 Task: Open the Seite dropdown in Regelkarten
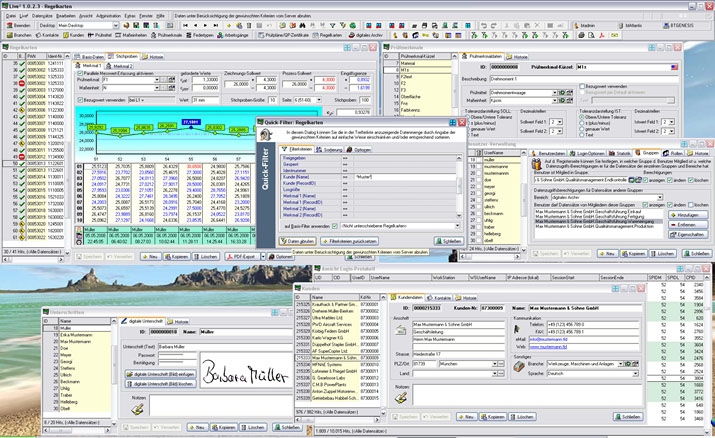coord(319,100)
